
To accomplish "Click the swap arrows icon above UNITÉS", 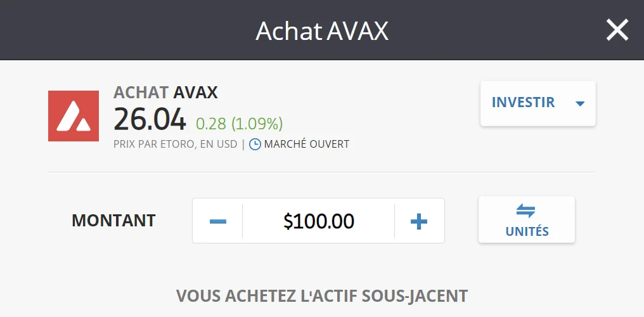I will tap(526, 212).
